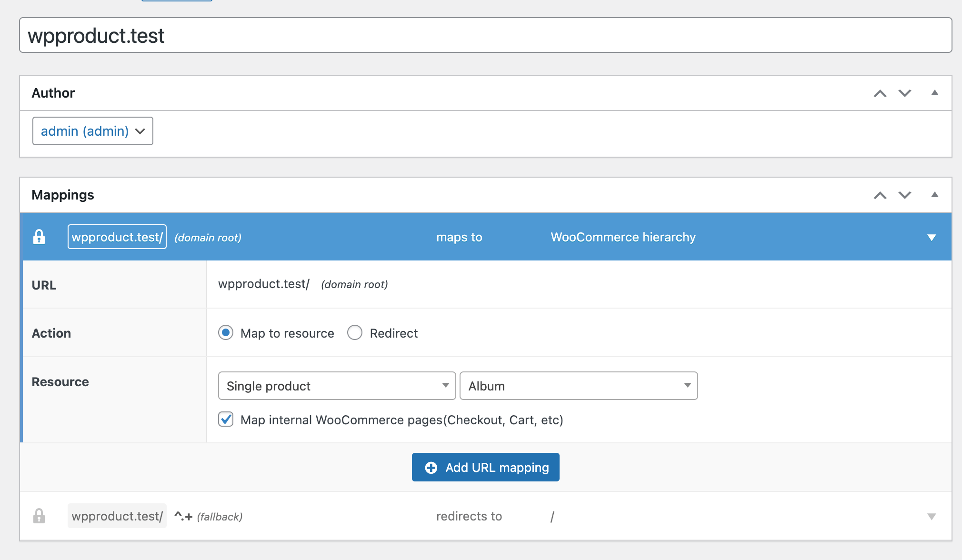
Task: Uncheck Map internal WooCommerce pages checkbox
Action: pyautogui.click(x=226, y=420)
